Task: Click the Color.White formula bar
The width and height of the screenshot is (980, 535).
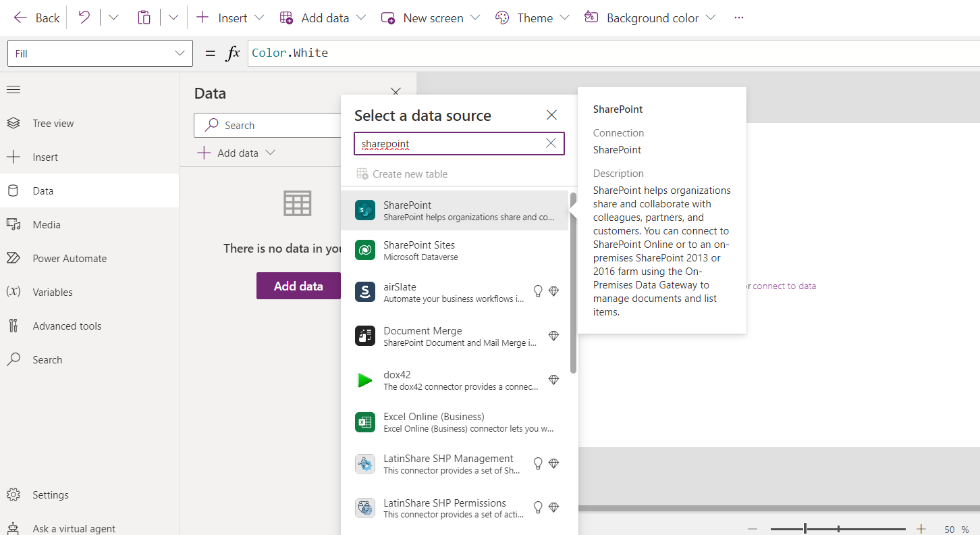Action: click(614, 53)
